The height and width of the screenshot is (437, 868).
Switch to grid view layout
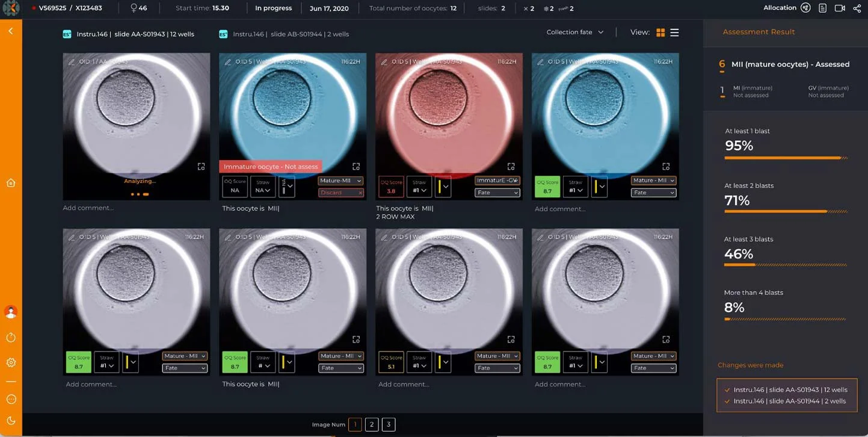[x=660, y=33]
